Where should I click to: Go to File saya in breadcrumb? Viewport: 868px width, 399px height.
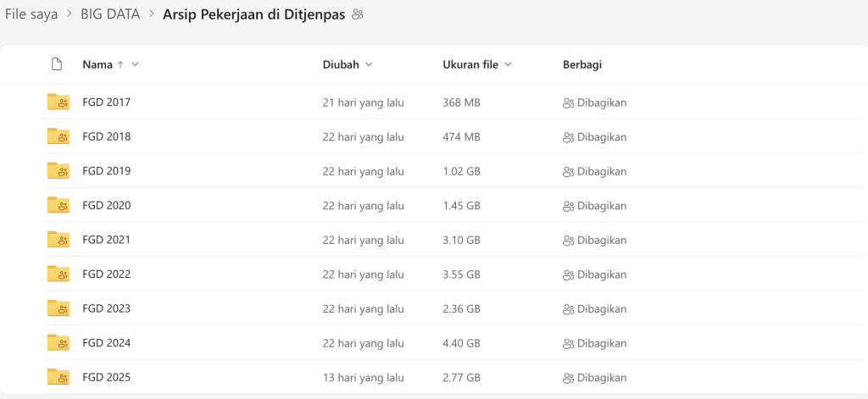point(31,14)
